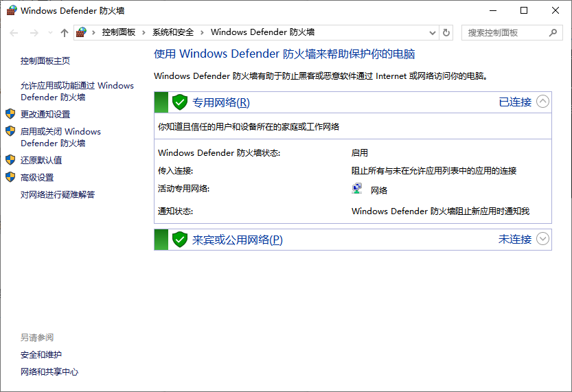Open 安全和维护 link
Image resolution: width=572 pixels, height=392 pixels.
coord(41,355)
